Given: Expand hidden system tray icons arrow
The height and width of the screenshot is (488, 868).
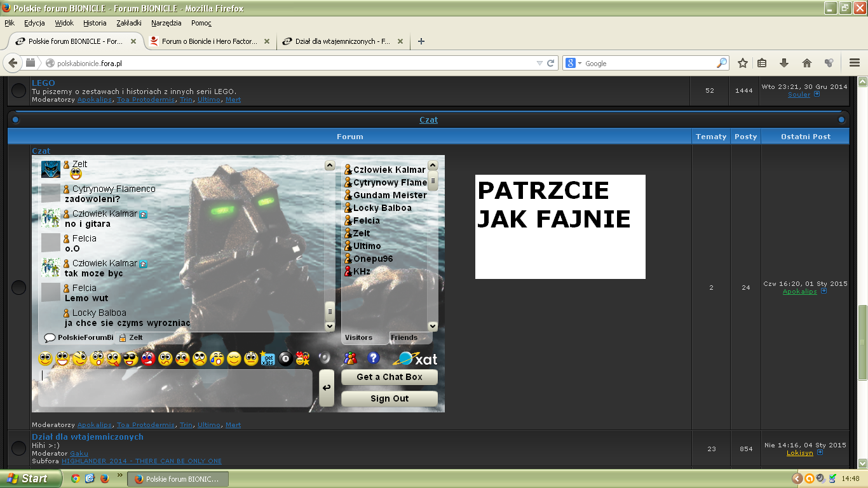Looking at the screenshot, I should [797, 478].
